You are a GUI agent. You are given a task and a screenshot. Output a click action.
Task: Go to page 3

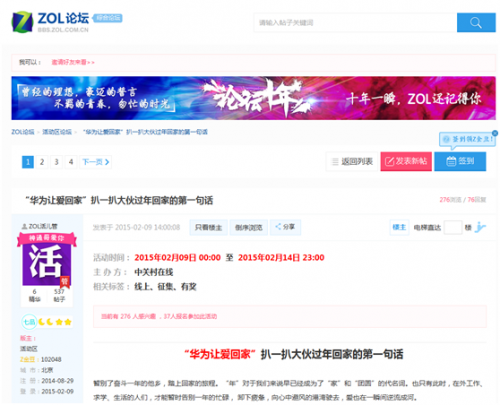point(56,162)
